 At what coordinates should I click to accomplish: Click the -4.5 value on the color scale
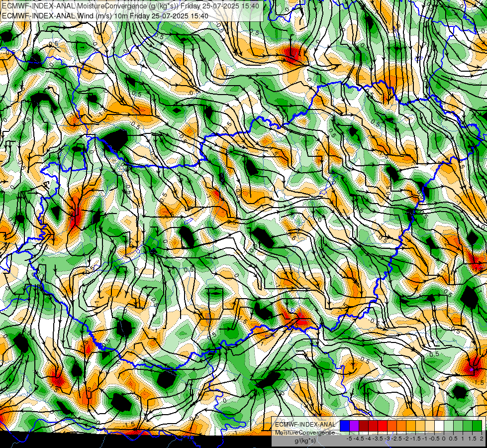click(360, 439)
